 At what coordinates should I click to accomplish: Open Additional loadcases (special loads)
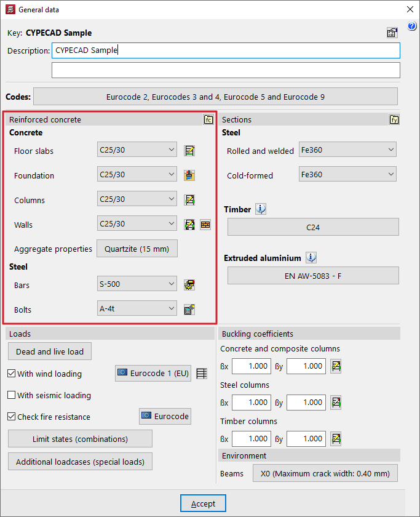click(x=80, y=462)
